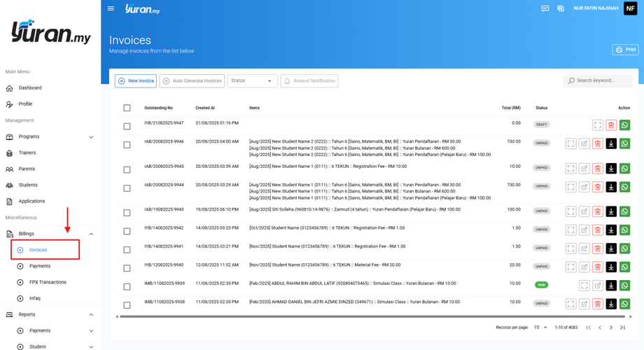Download invoice IAB/20082025-9944
Screen dimensions: 644x350
[x=611, y=187]
